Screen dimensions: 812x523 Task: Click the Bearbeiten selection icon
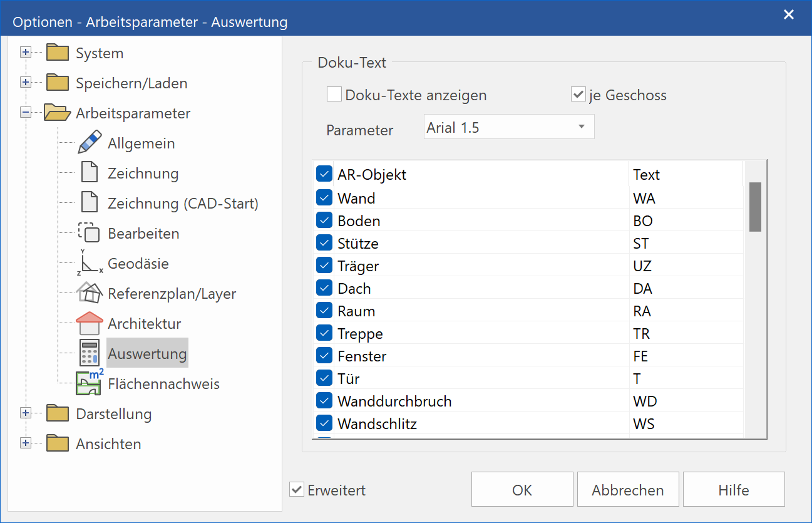point(89,233)
